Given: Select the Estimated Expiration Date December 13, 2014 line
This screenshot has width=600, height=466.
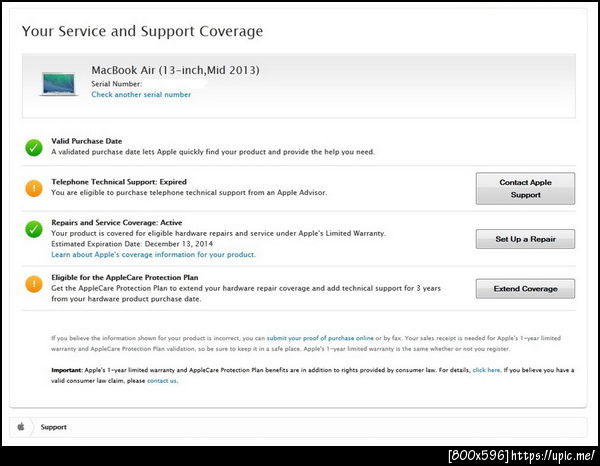Looking at the screenshot, I should click(x=132, y=244).
